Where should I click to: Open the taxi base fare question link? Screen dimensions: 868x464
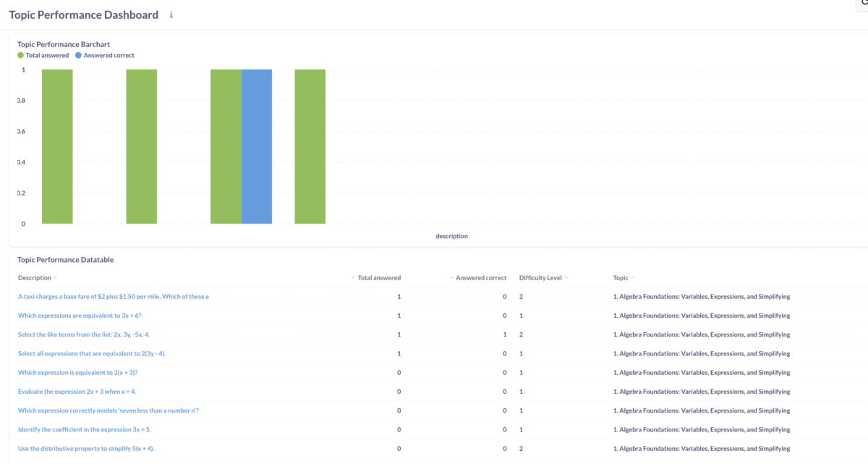(x=113, y=297)
